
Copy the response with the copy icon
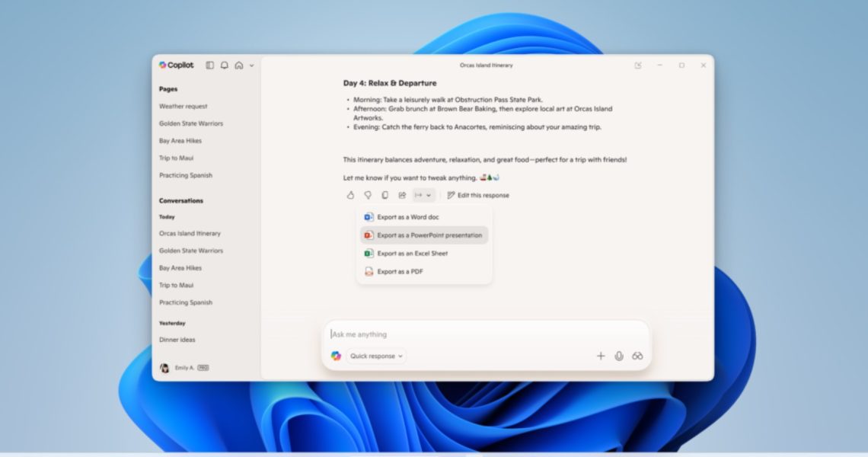(x=385, y=195)
